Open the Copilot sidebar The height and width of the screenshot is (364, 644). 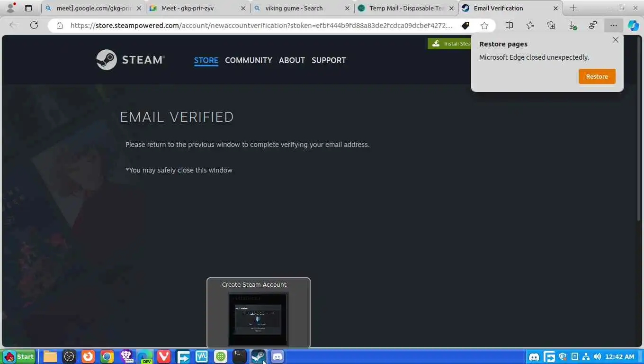click(x=633, y=26)
